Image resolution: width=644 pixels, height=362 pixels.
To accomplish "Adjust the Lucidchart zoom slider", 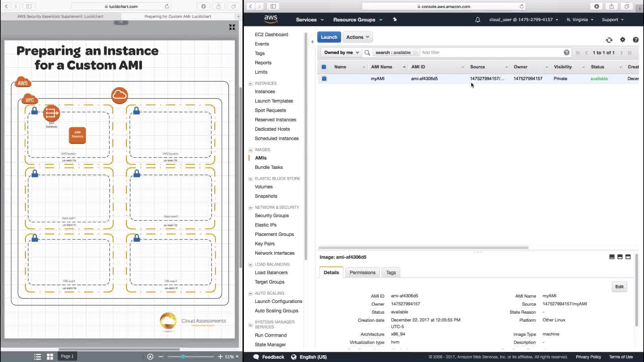I will (x=183, y=357).
